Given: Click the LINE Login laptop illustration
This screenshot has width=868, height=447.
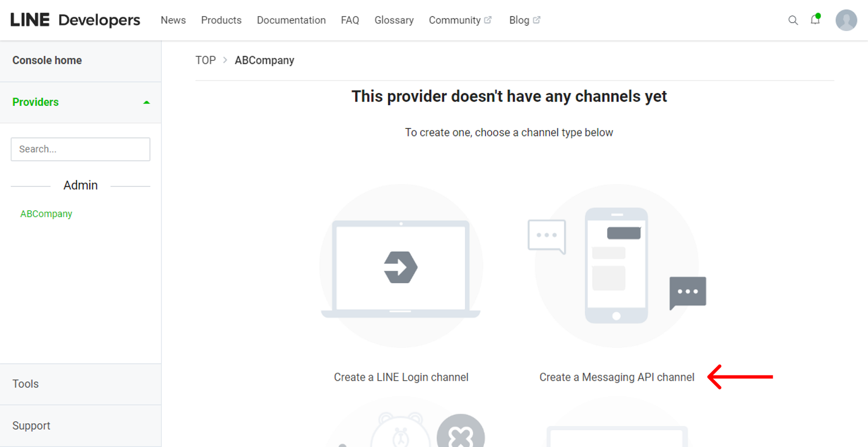Looking at the screenshot, I should click(401, 267).
